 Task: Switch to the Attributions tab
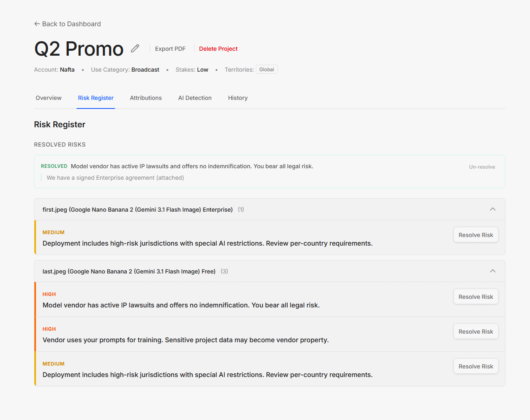[146, 98]
